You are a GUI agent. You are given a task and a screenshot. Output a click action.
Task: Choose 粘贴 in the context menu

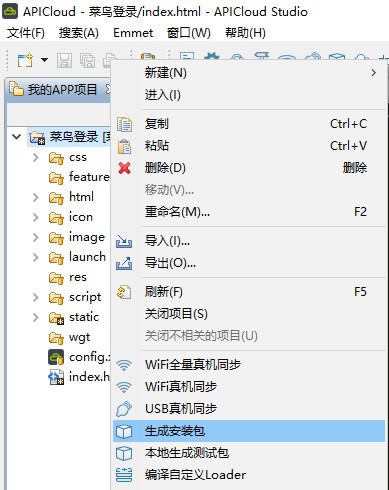point(249,146)
